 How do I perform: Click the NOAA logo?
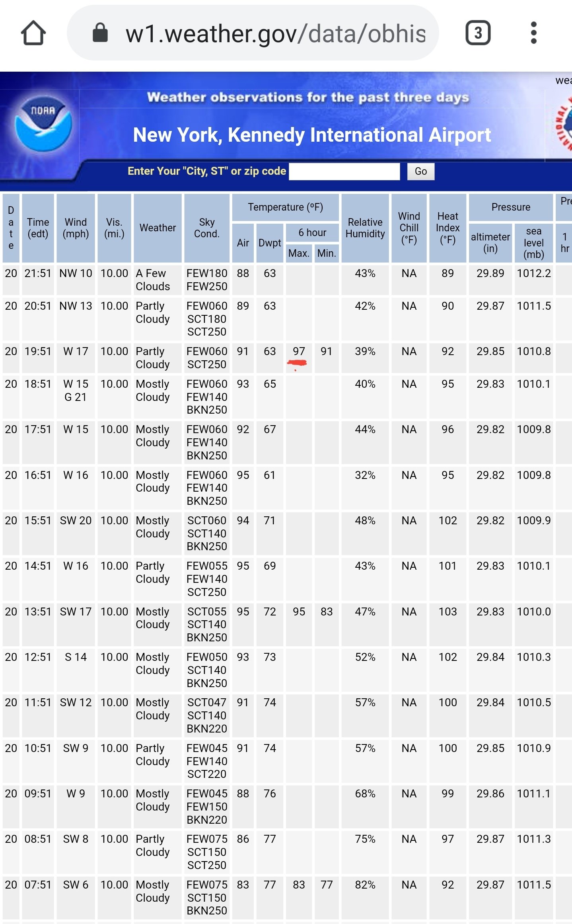(x=43, y=124)
